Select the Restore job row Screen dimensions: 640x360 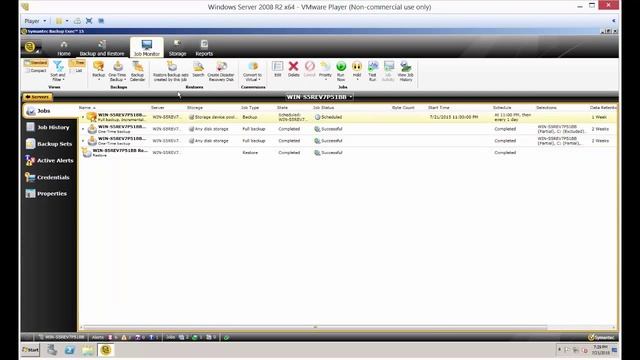tap(348, 153)
